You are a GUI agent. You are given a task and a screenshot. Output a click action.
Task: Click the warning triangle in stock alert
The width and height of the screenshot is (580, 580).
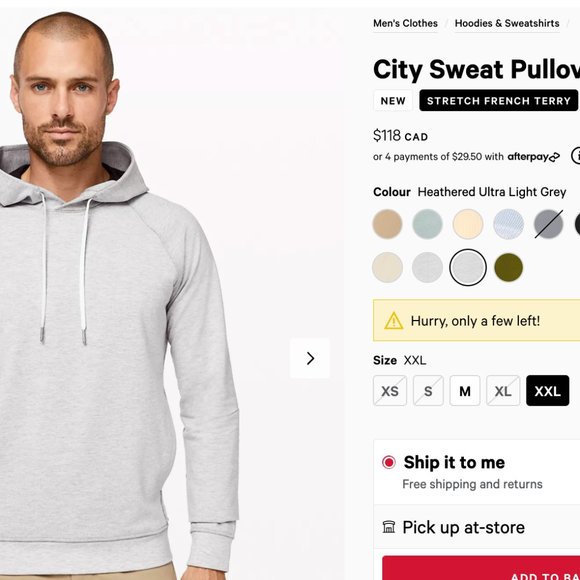[x=394, y=321]
